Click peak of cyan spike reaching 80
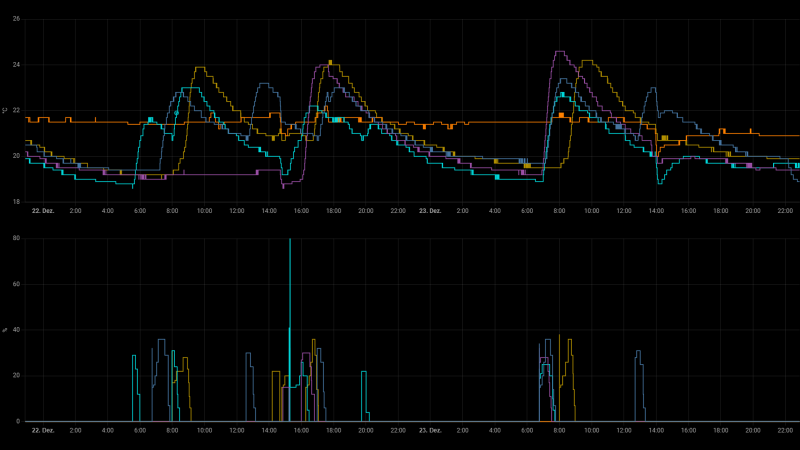800x450 pixels. pyautogui.click(x=290, y=239)
